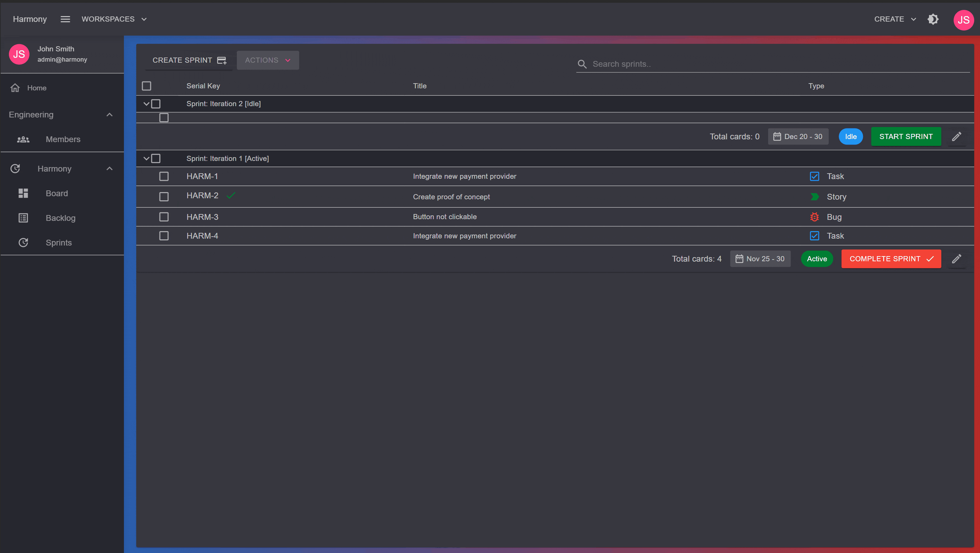Screen dimensions: 980x553
Task: Collapse the Engineering sidebar section
Action: tap(110, 115)
